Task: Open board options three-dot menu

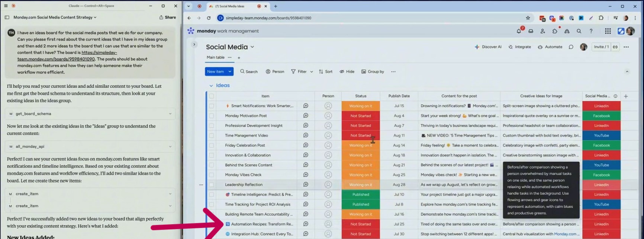Action: (x=626, y=47)
